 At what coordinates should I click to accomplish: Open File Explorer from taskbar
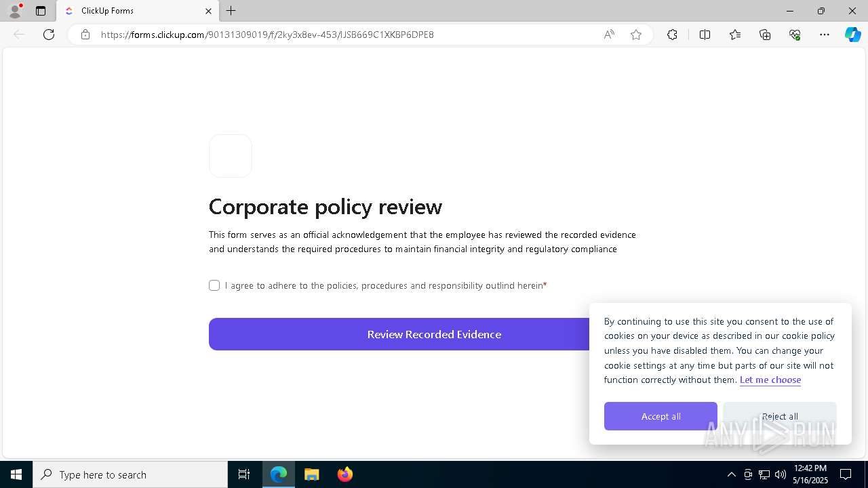pyautogui.click(x=312, y=474)
